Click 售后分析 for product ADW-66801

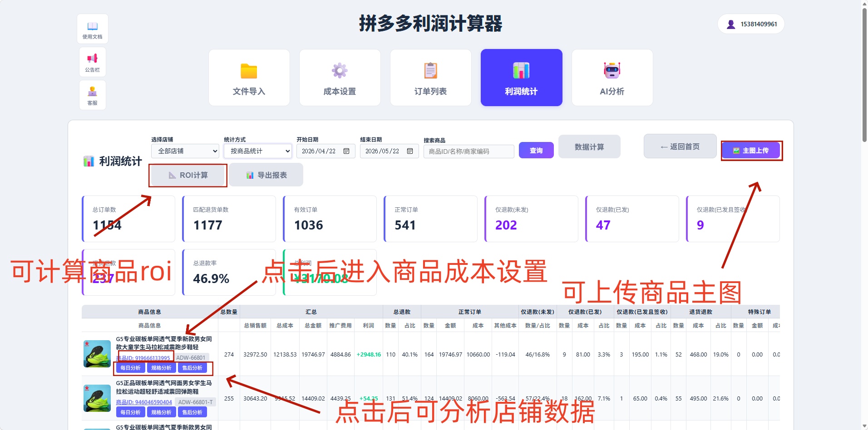192,368
